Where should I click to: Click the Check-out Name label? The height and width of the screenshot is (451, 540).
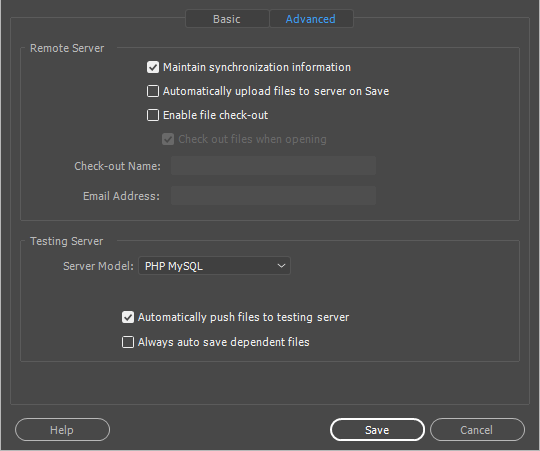pos(117,166)
